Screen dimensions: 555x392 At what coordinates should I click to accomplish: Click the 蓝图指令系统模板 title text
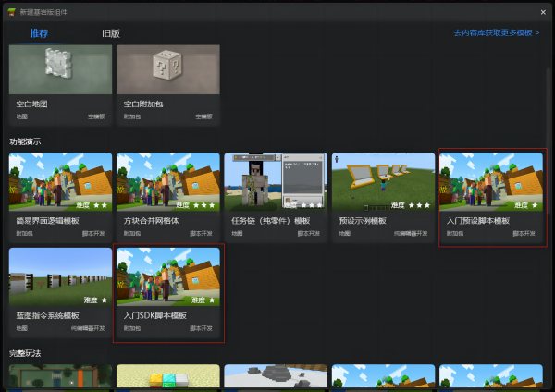pos(48,315)
